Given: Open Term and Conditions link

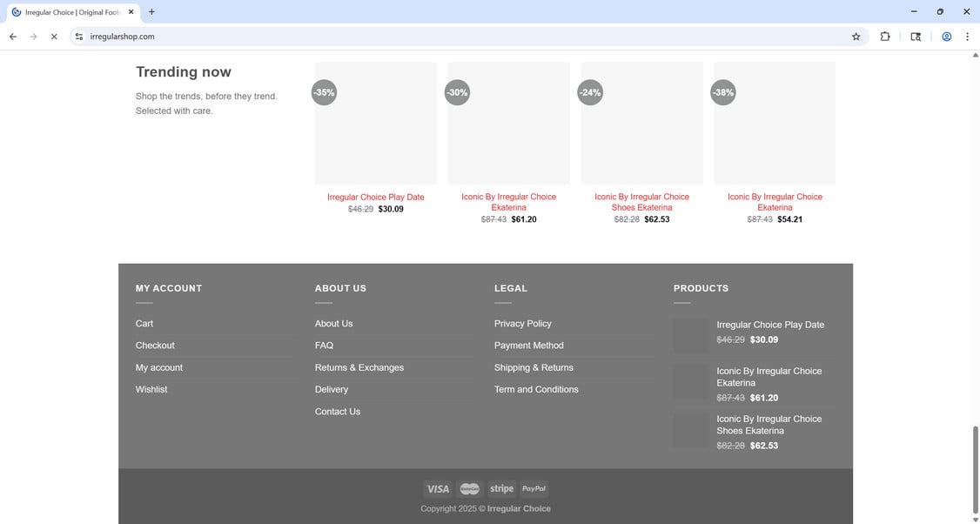Looking at the screenshot, I should [536, 389].
